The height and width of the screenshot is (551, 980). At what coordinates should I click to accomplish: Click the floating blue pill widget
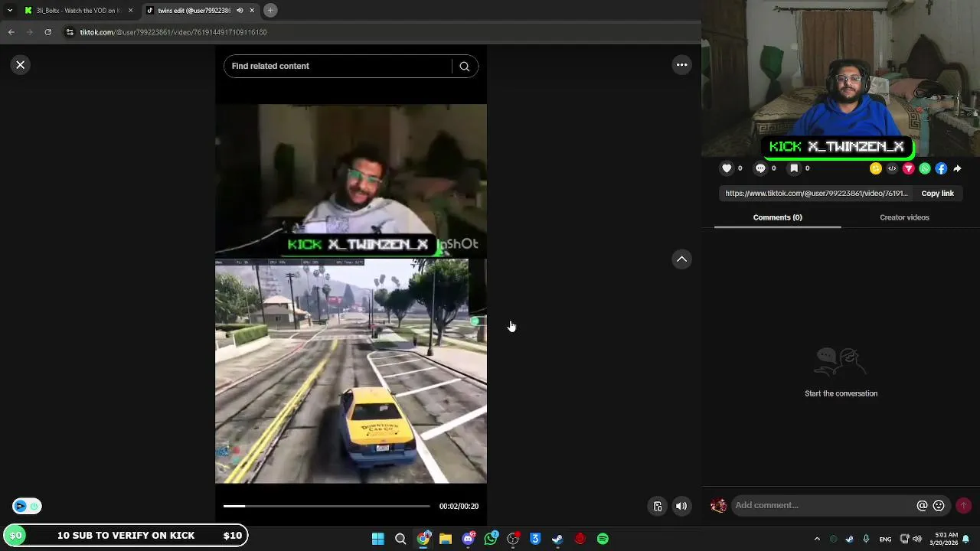pyautogui.click(x=28, y=506)
